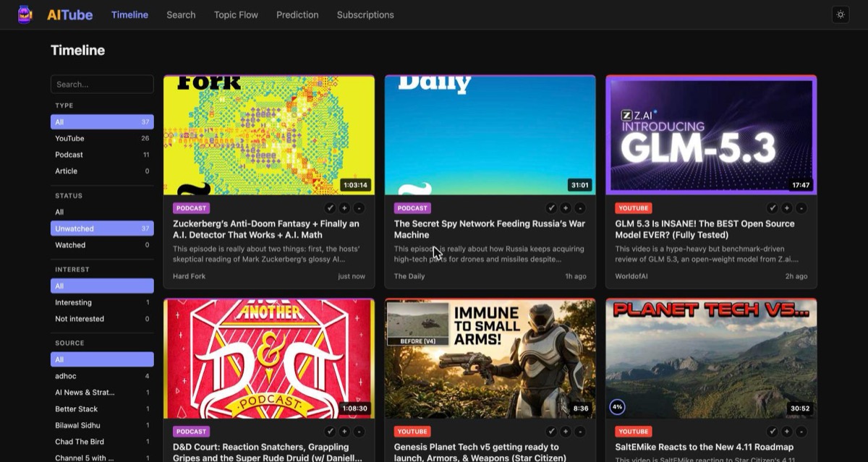Click plus on the D&D Court card
The height and width of the screenshot is (462, 868).
tap(344, 432)
